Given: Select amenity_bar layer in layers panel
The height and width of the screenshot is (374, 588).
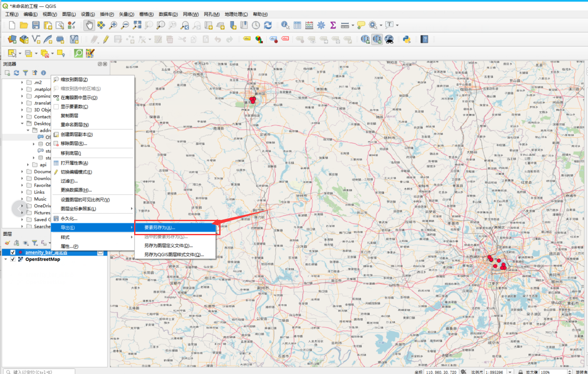Looking at the screenshot, I should (46, 252).
